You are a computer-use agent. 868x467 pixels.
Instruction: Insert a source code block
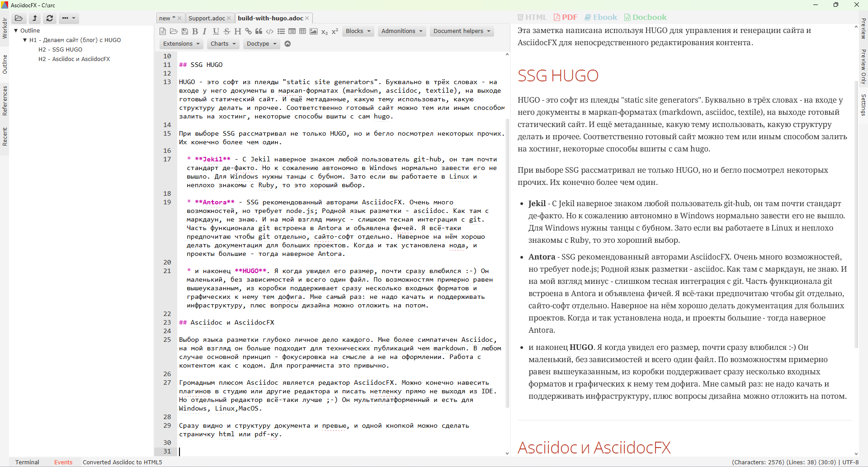click(269, 31)
